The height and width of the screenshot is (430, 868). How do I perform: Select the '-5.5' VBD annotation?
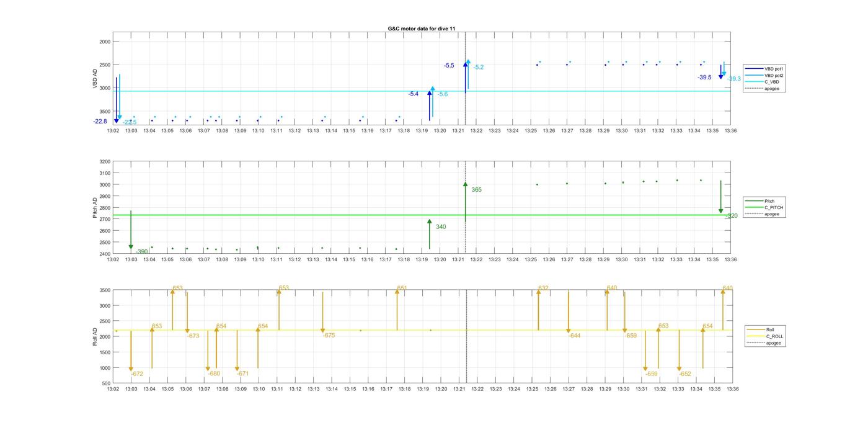pos(449,65)
